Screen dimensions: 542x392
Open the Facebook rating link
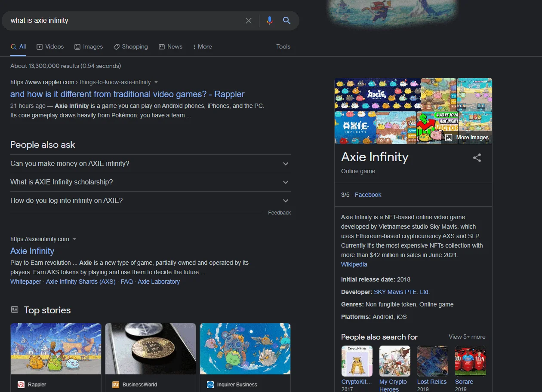pyautogui.click(x=368, y=195)
